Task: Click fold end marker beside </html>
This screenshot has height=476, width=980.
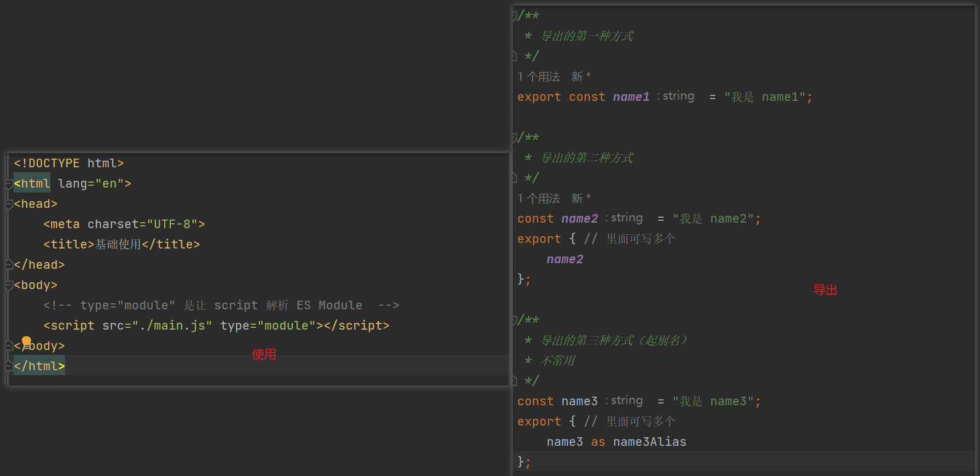Action: point(9,366)
